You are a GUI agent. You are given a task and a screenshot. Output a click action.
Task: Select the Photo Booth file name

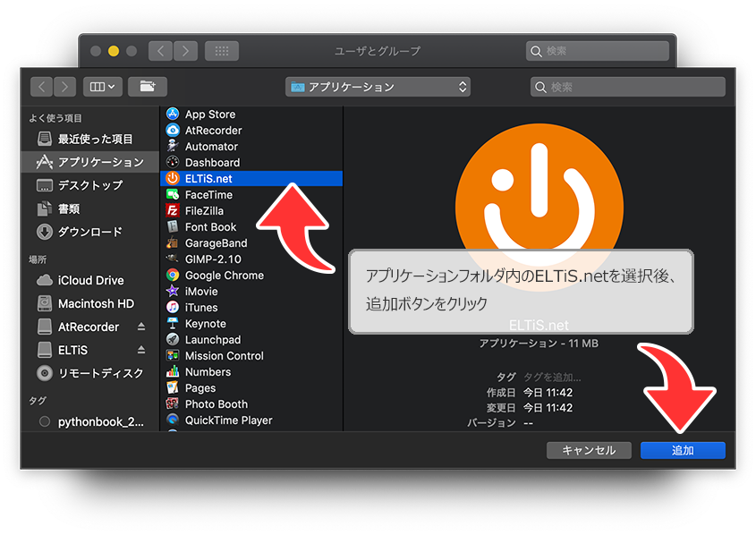pyautogui.click(x=217, y=403)
